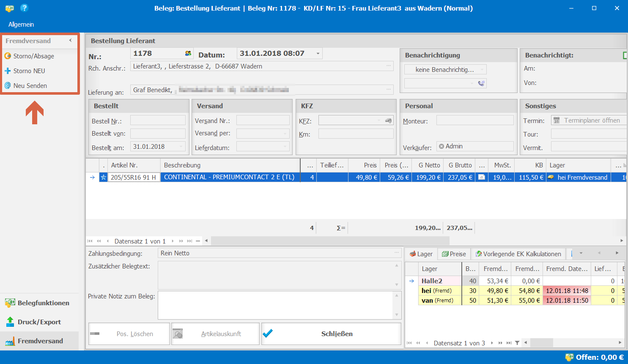Click note icon in Continental row

click(x=482, y=178)
